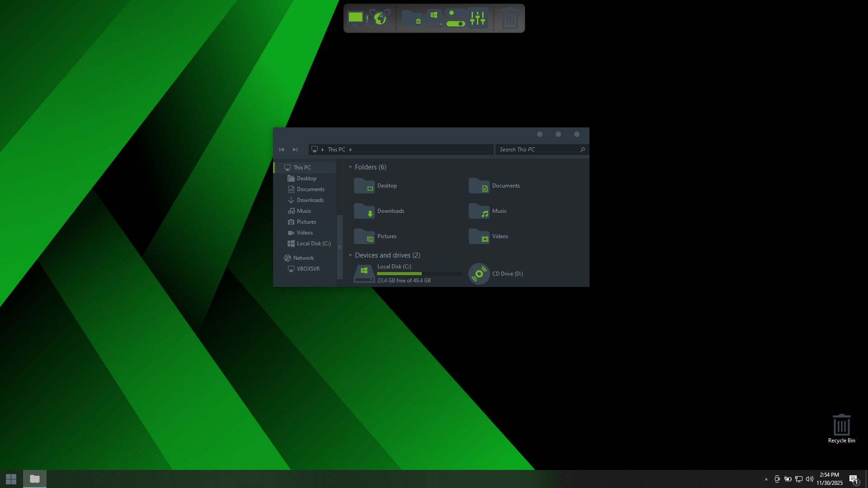Open the globe browser icon in the dock
Screen dimensions: 868x488
pyautogui.click(x=379, y=18)
